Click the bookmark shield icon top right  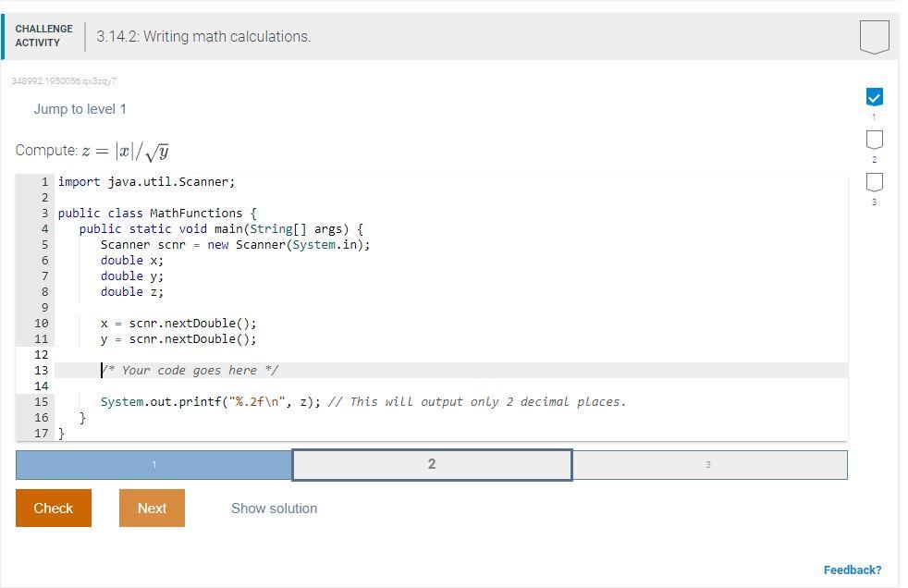click(x=873, y=37)
